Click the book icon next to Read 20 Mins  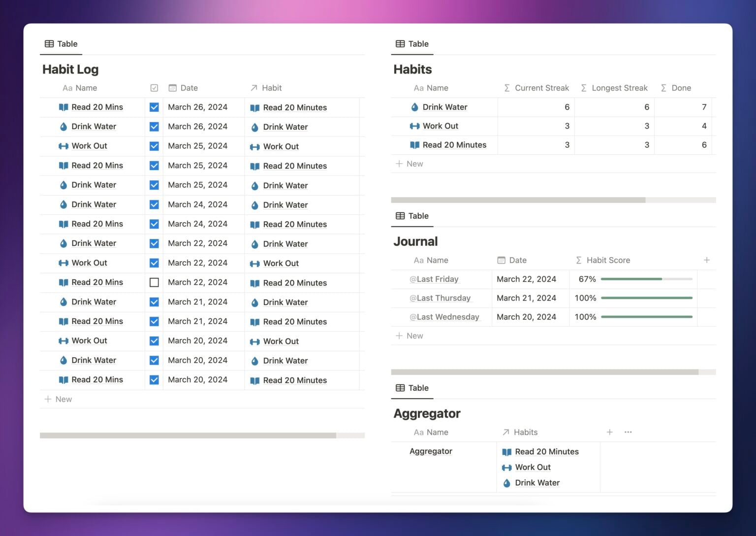coord(63,107)
